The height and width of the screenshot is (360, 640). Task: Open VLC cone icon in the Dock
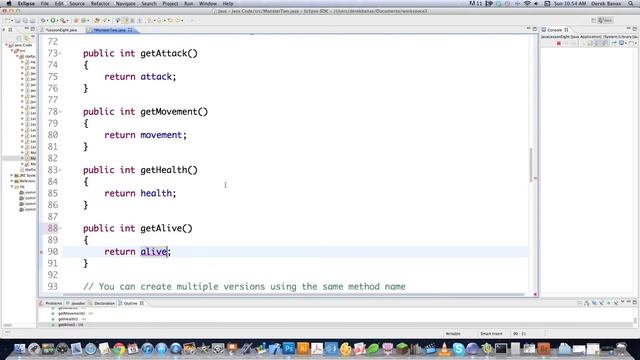pyautogui.click(x=444, y=349)
